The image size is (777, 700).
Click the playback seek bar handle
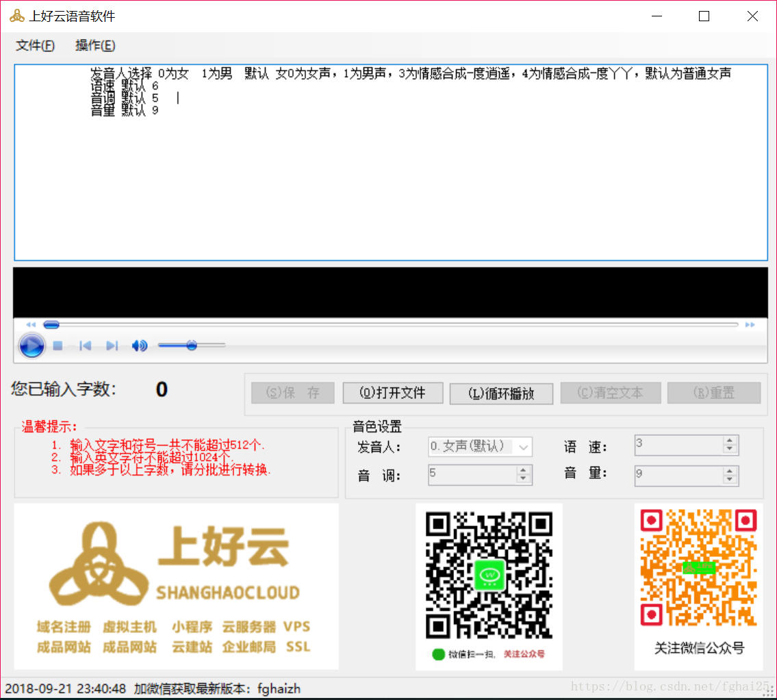51,324
